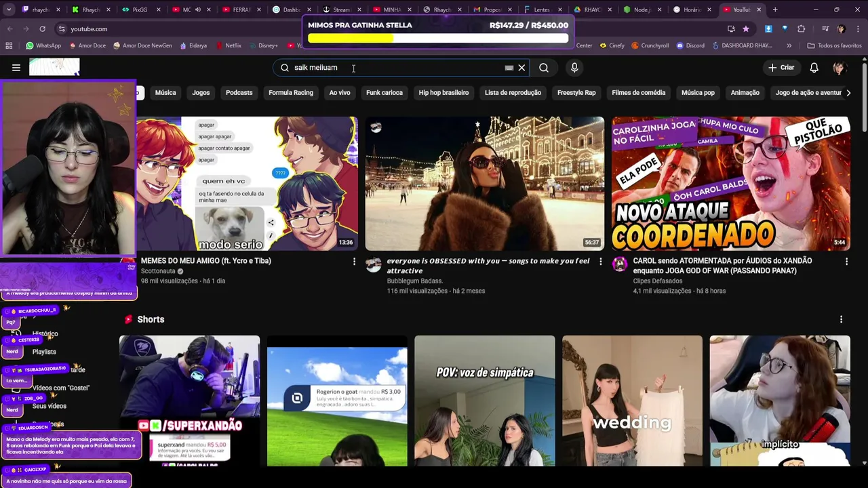Select the Lista de reprodução chip
This screenshot has height=488, width=868.
tap(513, 93)
